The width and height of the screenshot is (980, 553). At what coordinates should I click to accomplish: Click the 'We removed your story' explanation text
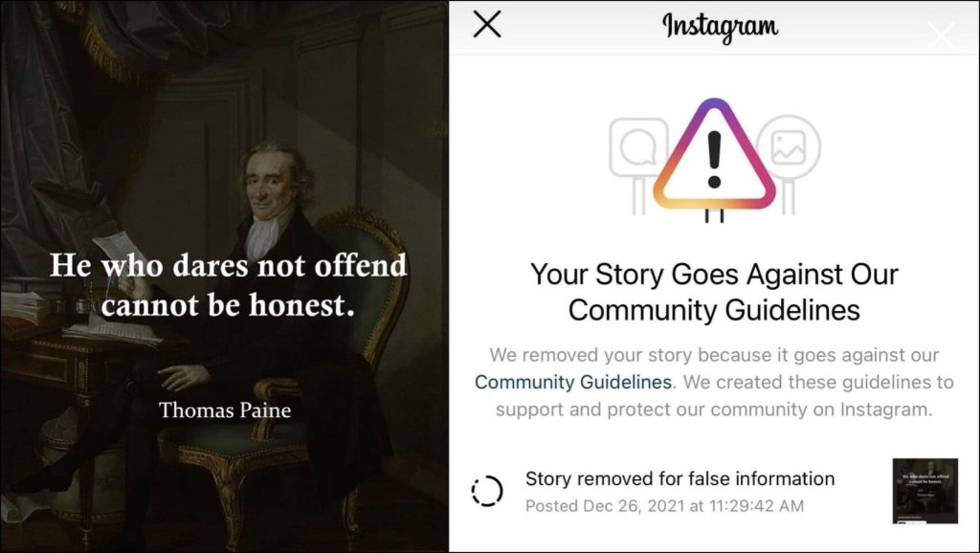tap(714, 382)
